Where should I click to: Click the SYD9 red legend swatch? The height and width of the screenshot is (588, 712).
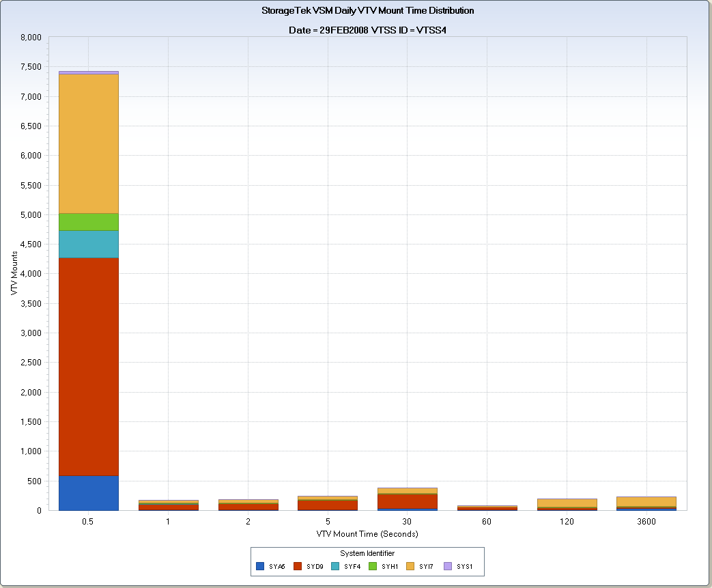[298, 566]
